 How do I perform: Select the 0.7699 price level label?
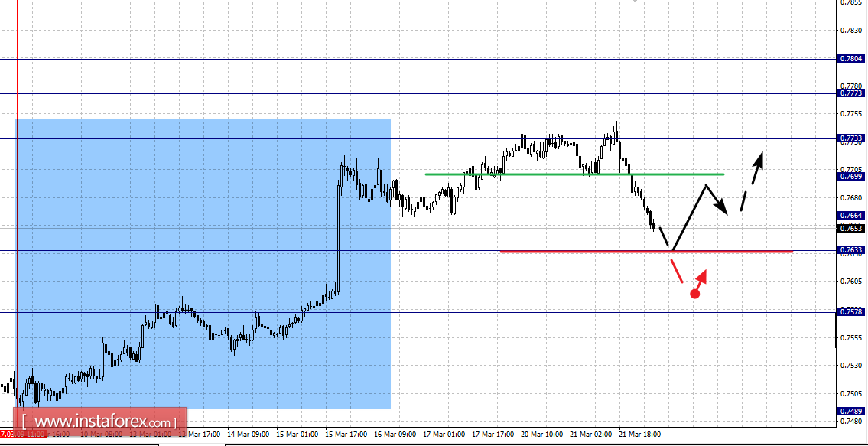851,177
